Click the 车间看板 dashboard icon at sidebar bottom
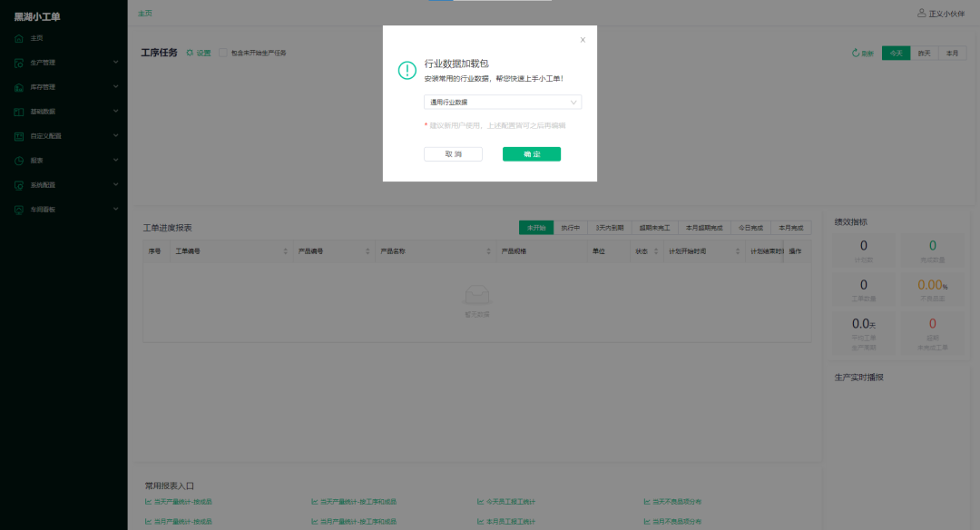The width and height of the screenshot is (980, 530). pyautogui.click(x=20, y=209)
